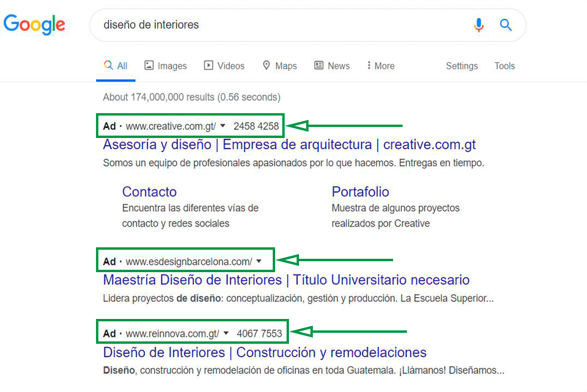Screen dimensions: 587x392
Task: Open the Maps tab
Action: (279, 66)
